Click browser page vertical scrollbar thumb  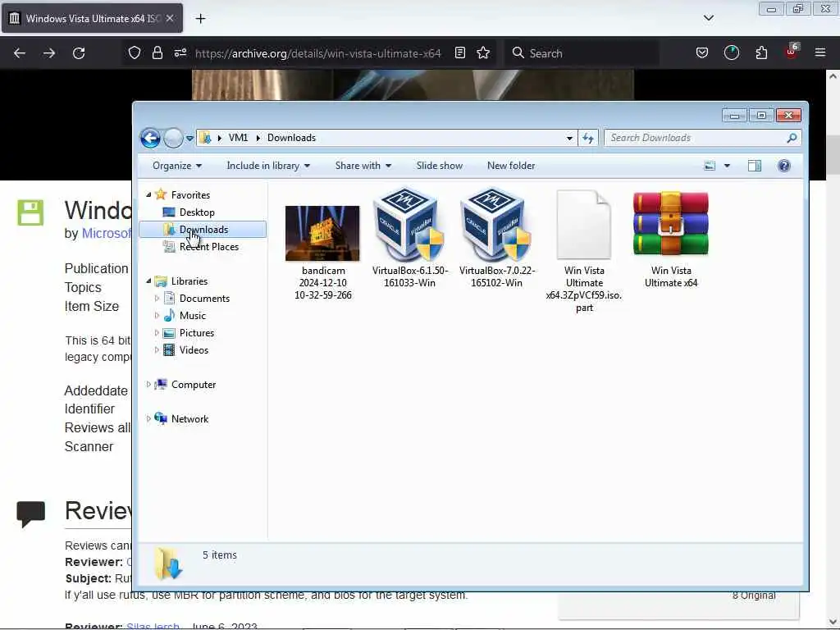[x=833, y=155]
